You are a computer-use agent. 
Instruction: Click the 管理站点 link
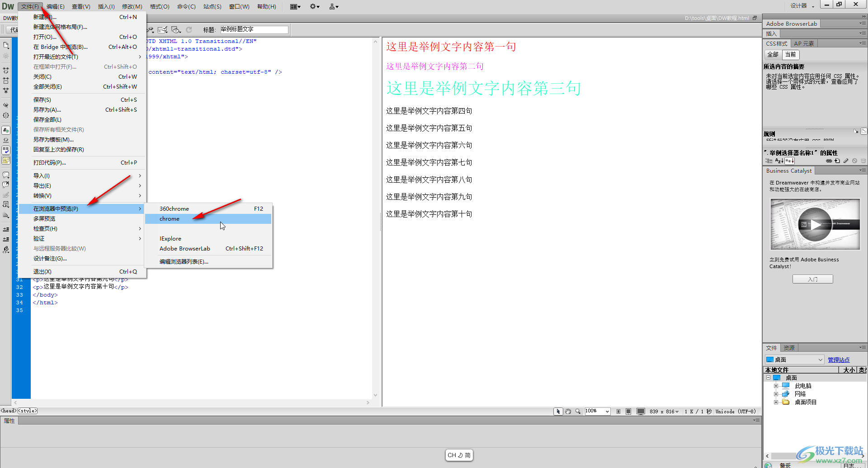(839, 360)
